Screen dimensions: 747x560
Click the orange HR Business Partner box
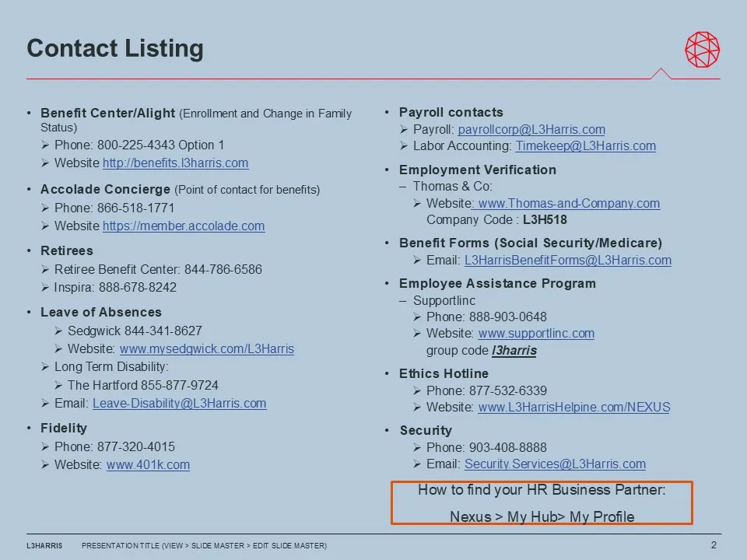point(542,502)
